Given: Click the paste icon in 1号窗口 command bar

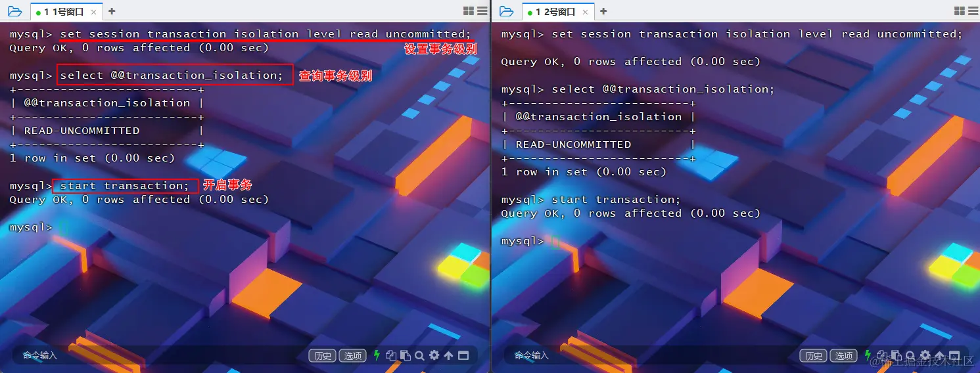Looking at the screenshot, I should [x=405, y=355].
